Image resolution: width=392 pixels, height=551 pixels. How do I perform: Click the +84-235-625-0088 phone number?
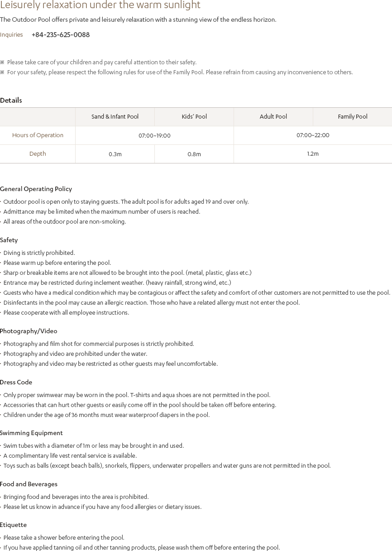61,35
